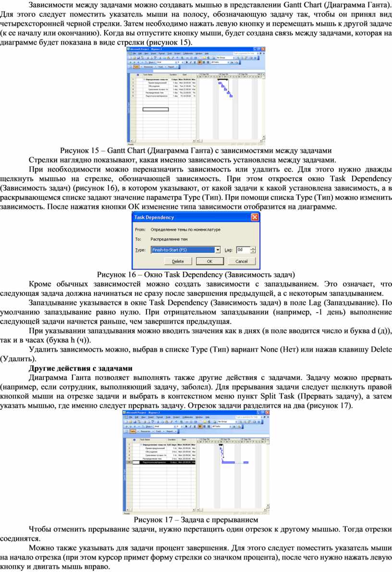Click the heading 'Другие действия с задачами'
Image resolution: width=392 pixels, height=572 pixels.
[x=80, y=368]
